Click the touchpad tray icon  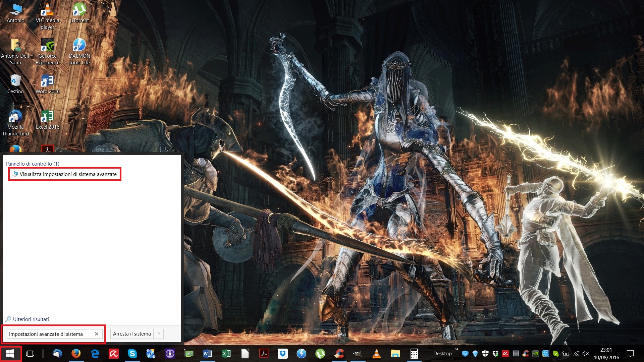[x=516, y=354]
